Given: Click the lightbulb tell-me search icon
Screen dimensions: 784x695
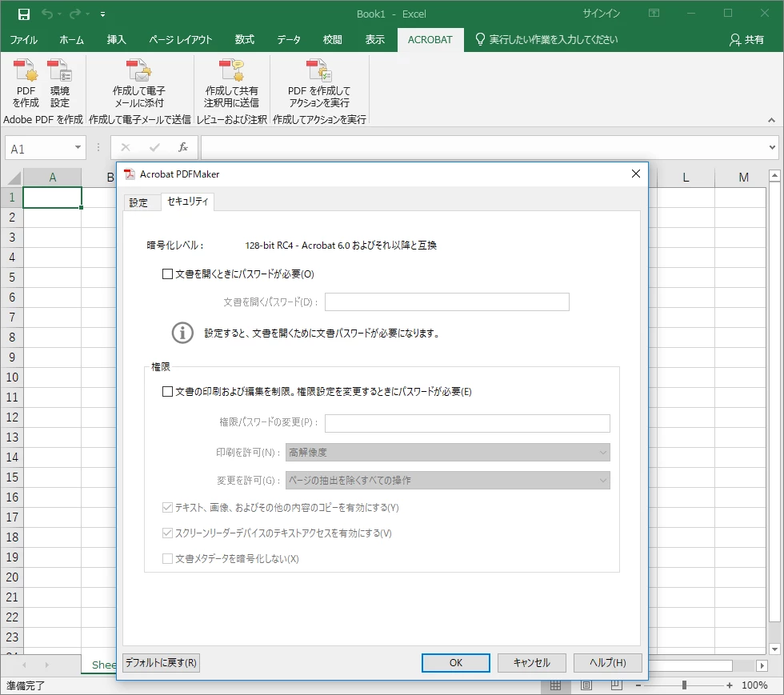Looking at the screenshot, I should point(480,39).
